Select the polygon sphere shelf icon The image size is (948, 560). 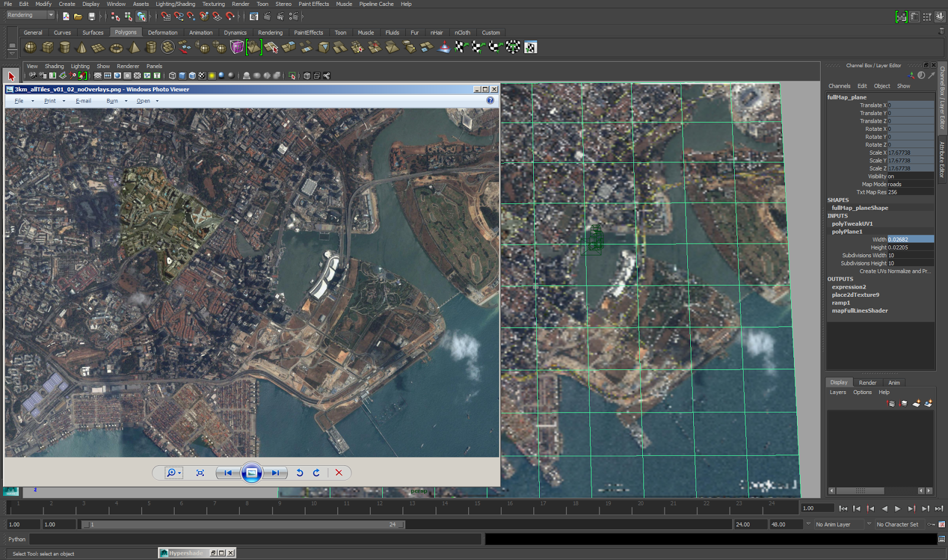(30, 47)
